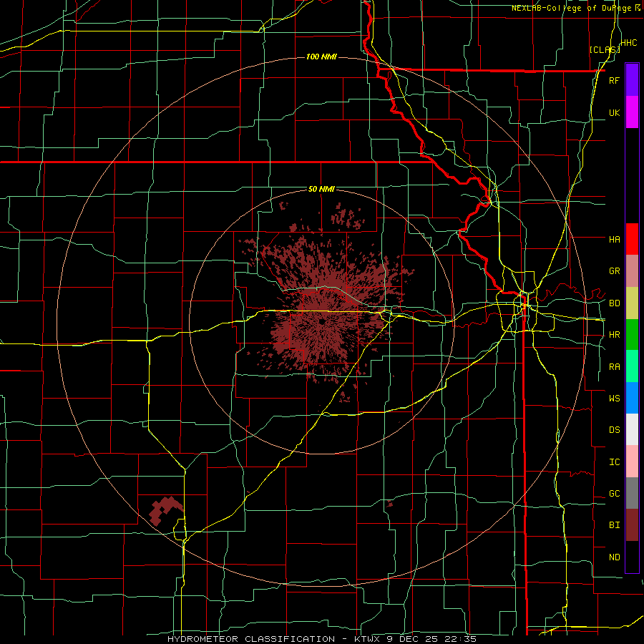Click the brown BI legend color swatch

(x=632, y=525)
